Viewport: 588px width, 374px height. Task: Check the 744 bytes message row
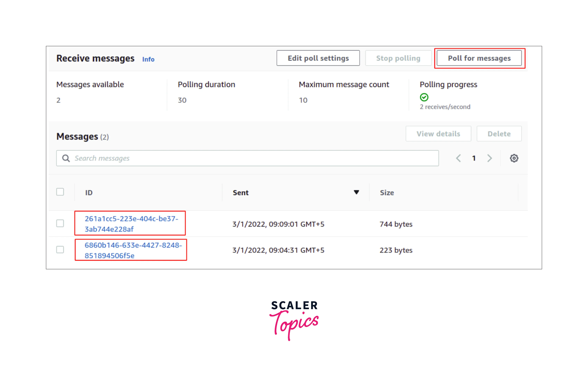[x=60, y=223]
